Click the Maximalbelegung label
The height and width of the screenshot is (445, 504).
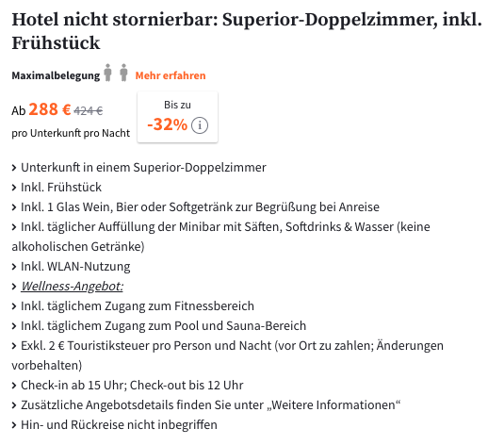[56, 75]
